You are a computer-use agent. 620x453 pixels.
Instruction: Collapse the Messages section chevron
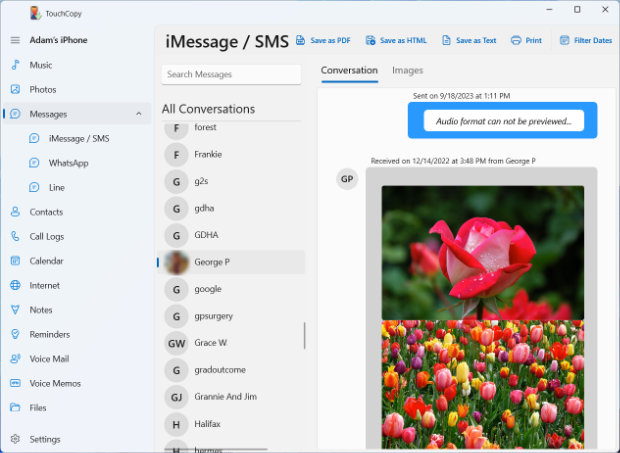coord(139,114)
